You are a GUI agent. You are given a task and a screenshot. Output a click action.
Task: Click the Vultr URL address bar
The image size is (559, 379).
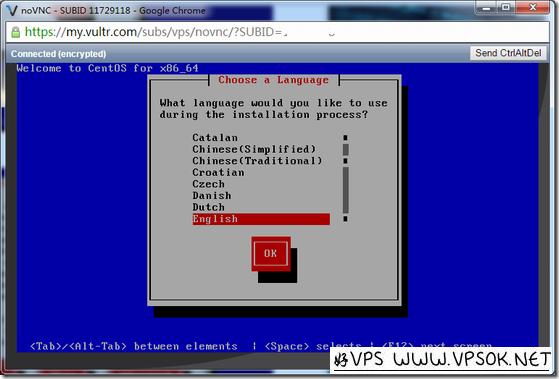(277, 32)
